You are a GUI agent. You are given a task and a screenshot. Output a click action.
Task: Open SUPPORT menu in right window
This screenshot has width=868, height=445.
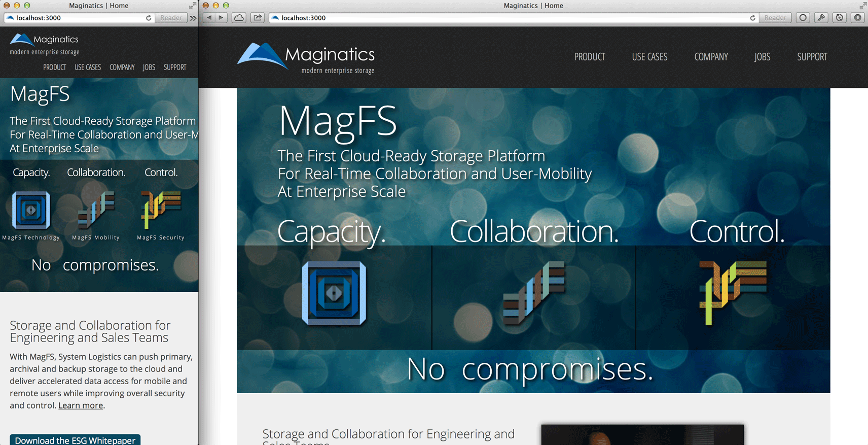pos(812,57)
